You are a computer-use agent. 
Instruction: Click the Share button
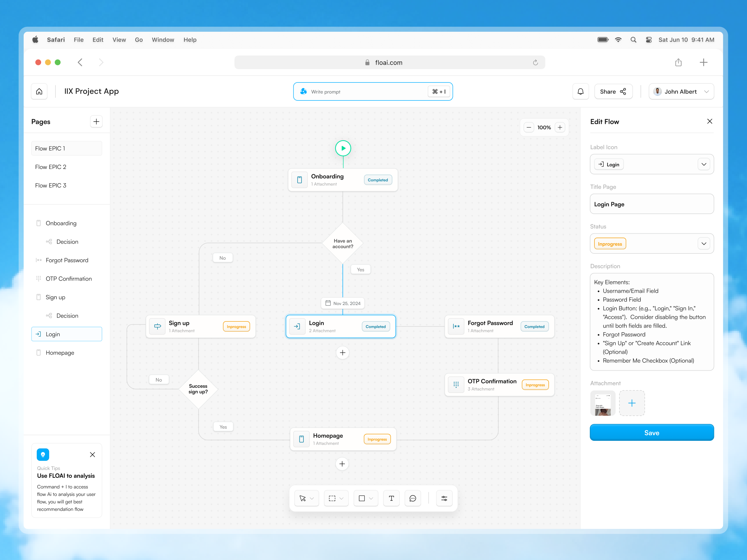[x=613, y=91]
